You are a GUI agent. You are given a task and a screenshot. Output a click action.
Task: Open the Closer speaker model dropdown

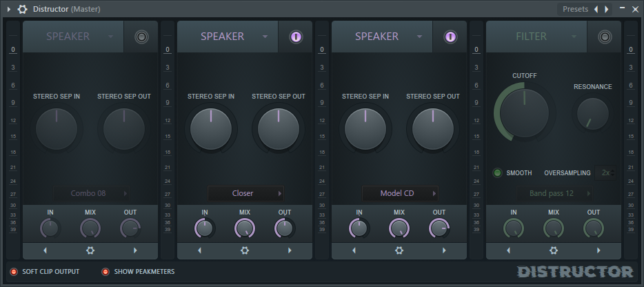pos(245,193)
